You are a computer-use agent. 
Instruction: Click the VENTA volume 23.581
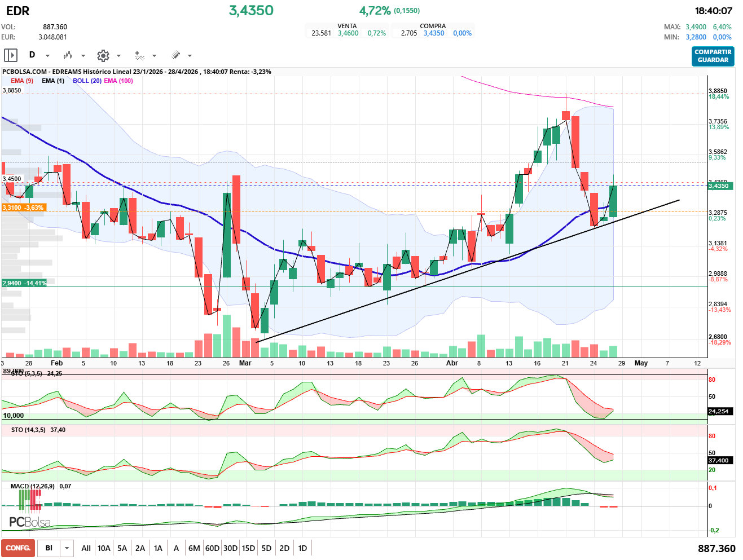pos(322,33)
